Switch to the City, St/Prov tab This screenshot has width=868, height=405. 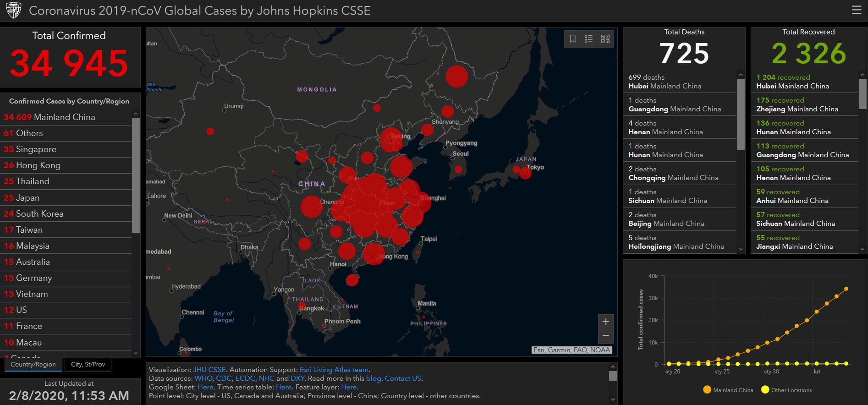(88, 365)
